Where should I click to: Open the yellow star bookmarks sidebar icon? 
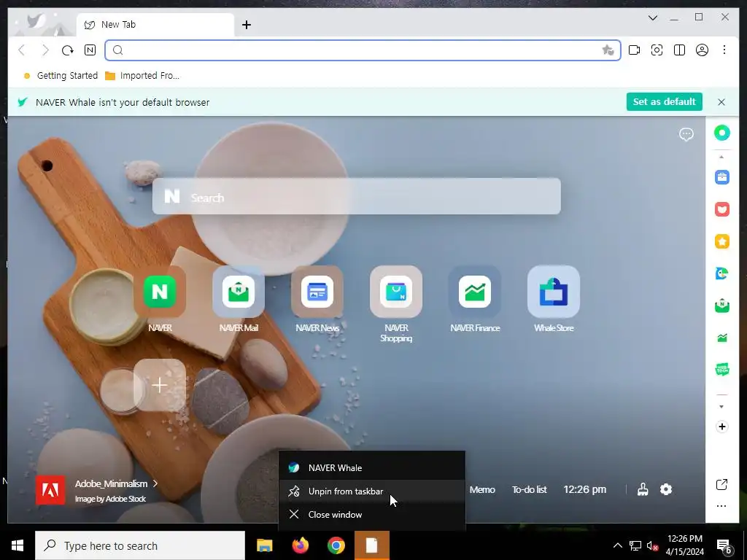click(x=721, y=241)
